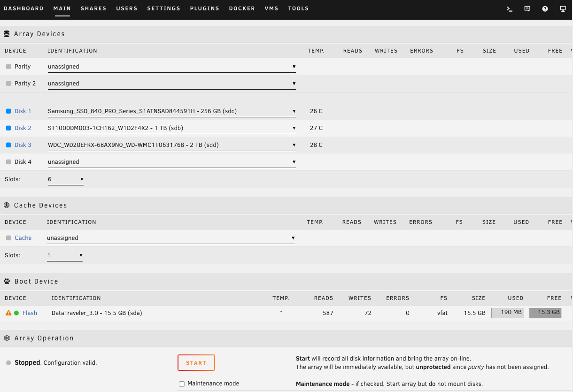Open the Disk 3 device link
573x392 pixels.
[23, 145]
